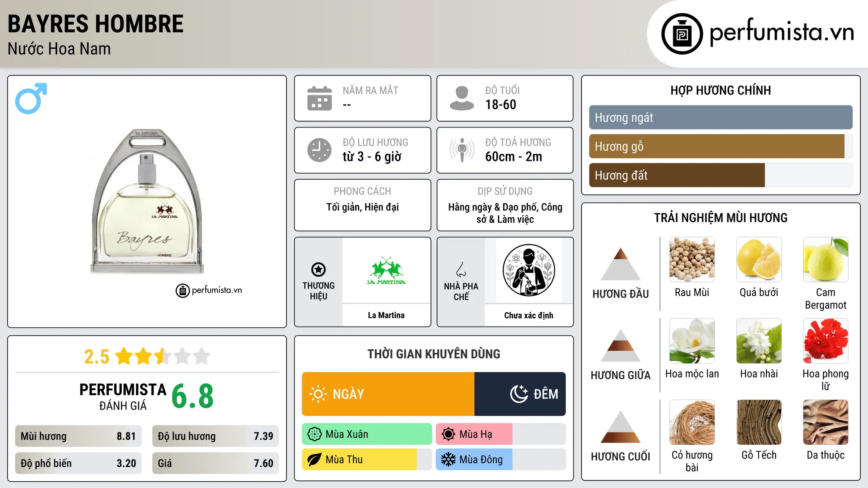Click the Hương ngát accord bar
This screenshot has width=868, height=488.
pos(721,117)
